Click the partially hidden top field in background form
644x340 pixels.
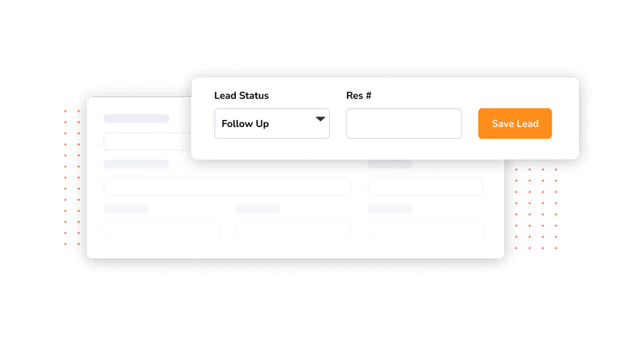pyautogui.click(x=147, y=142)
